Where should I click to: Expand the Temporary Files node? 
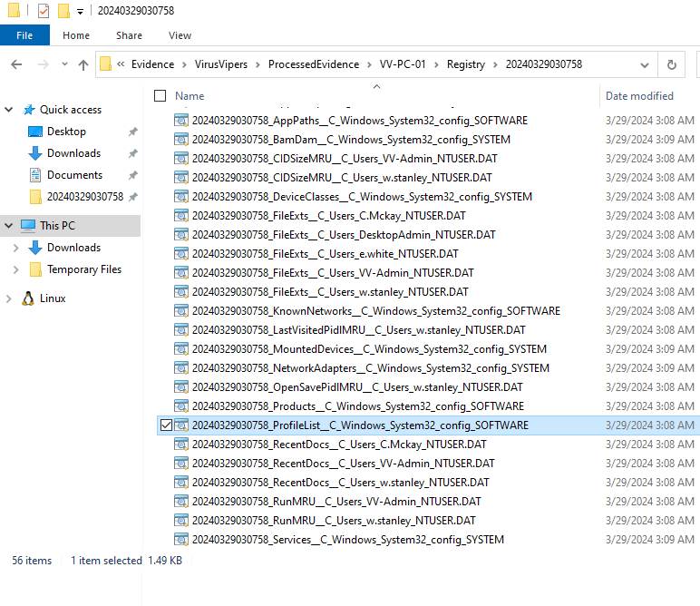[15, 269]
